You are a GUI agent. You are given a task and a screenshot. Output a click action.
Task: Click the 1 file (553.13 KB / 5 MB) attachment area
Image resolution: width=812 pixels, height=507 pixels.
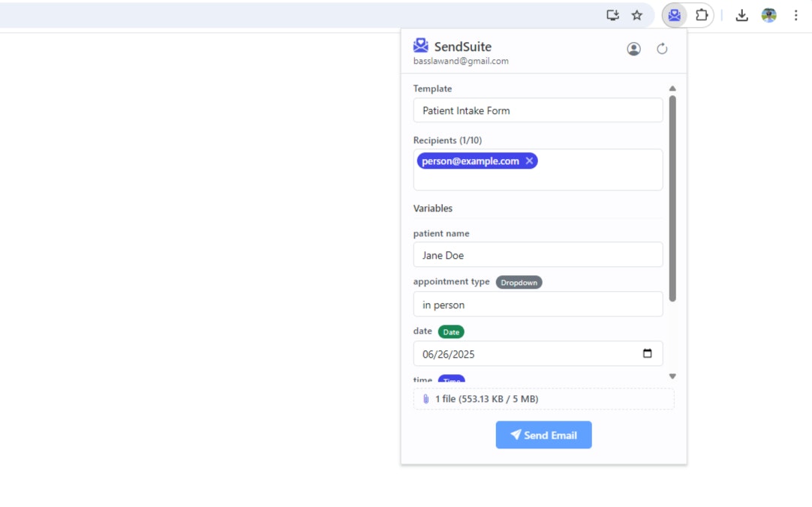pos(544,399)
